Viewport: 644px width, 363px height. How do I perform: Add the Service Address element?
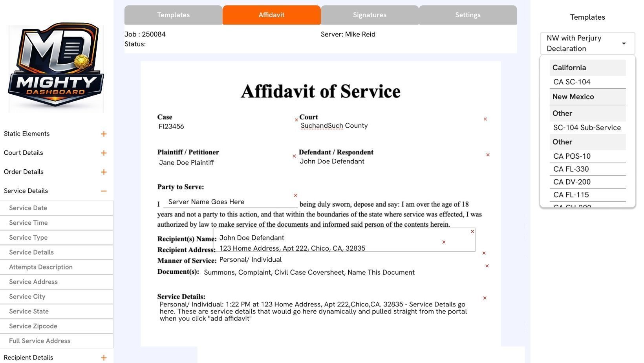point(57,282)
